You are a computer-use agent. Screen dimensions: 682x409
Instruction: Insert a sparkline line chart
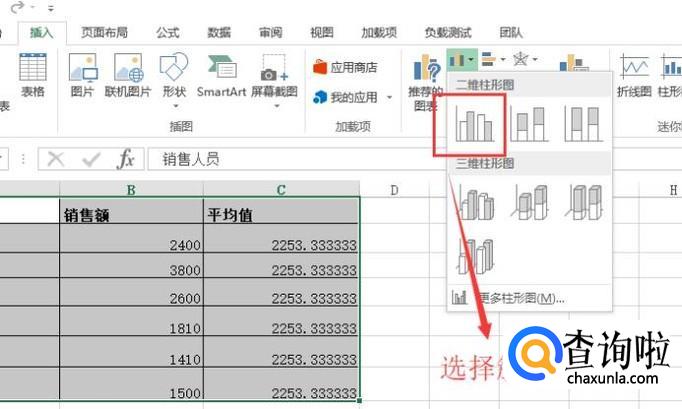click(634, 75)
